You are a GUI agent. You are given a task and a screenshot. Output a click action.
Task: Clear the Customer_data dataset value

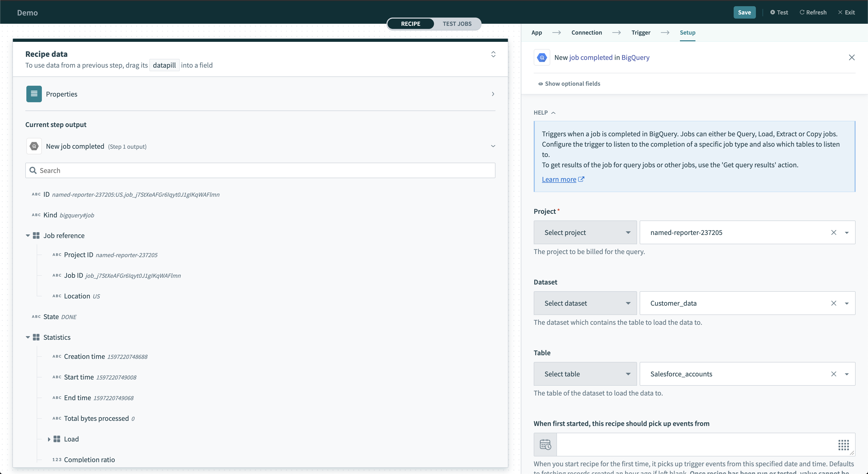click(x=834, y=303)
